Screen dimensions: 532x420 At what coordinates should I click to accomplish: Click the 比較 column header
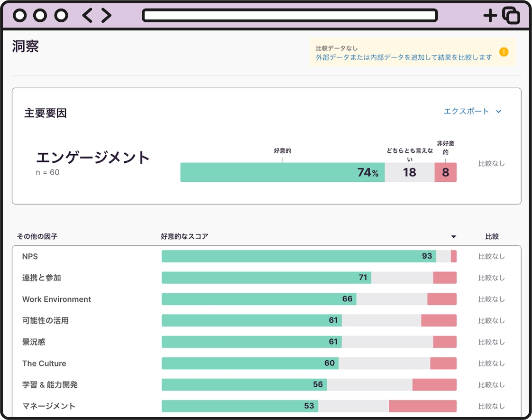coord(492,236)
